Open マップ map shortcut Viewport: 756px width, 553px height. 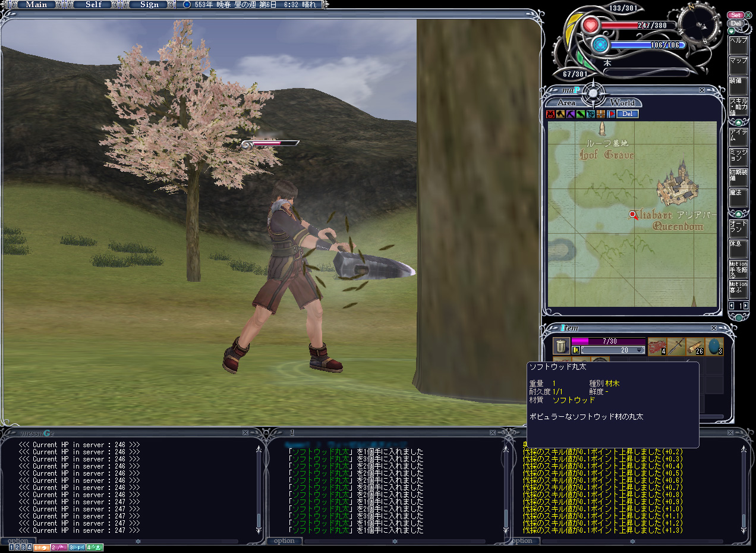tap(739, 65)
